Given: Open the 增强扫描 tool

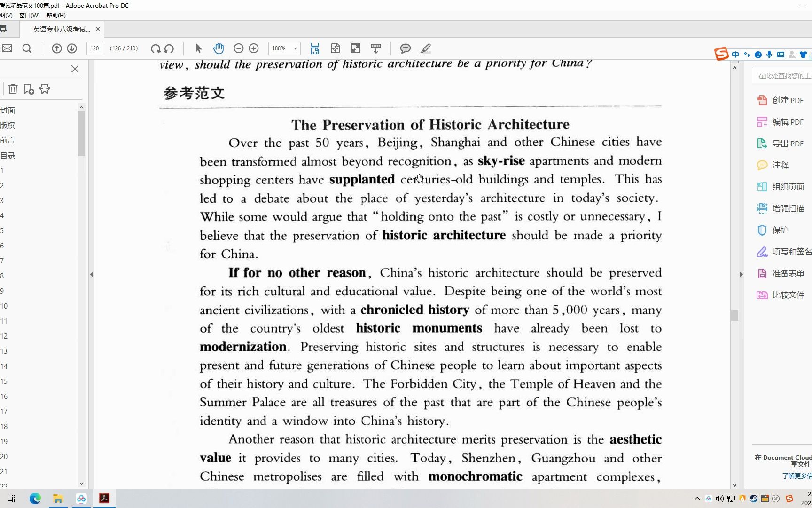Looking at the screenshot, I should coord(781,208).
